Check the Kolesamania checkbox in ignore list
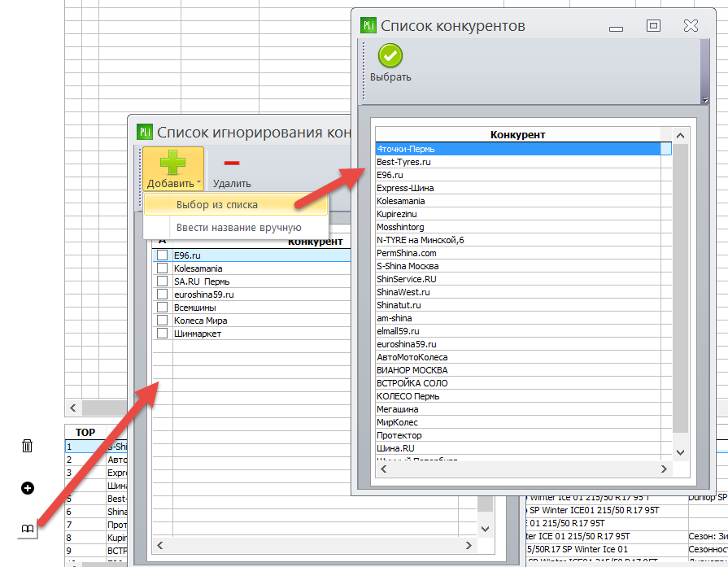The image size is (728, 567). click(x=162, y=268)
